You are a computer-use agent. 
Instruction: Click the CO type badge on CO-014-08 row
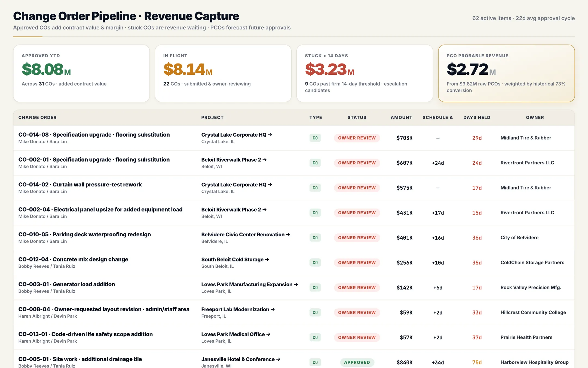click(x=315, y=138)
